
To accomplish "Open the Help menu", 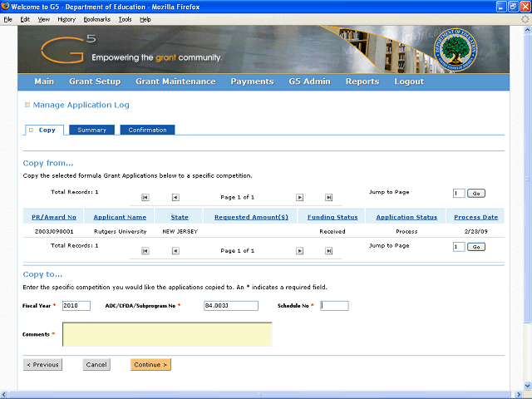I will pos(145,19).
